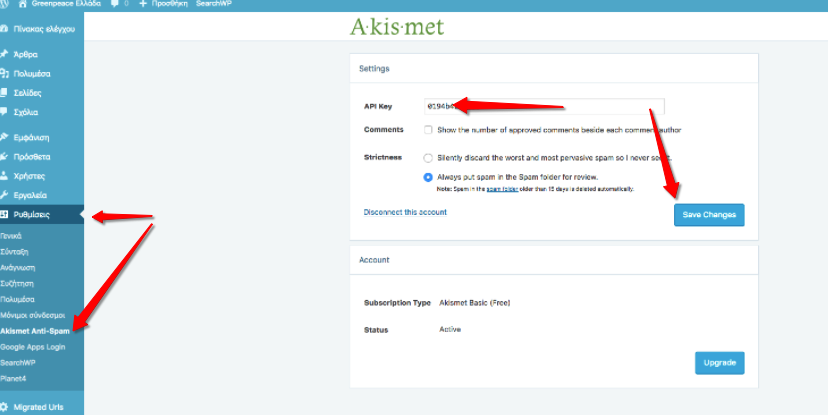The width and height of the screenshot is (828, 415).
Task: Click the plus icon for Προσθήκη
Action: [x=143, y=4]
